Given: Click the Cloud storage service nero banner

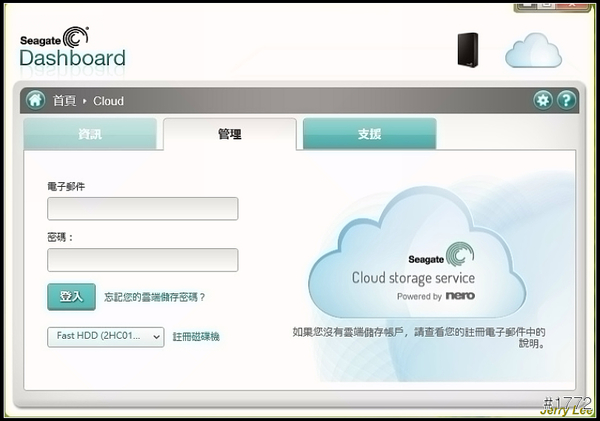Looking at the screenshot, I should (x=417, y=253).
